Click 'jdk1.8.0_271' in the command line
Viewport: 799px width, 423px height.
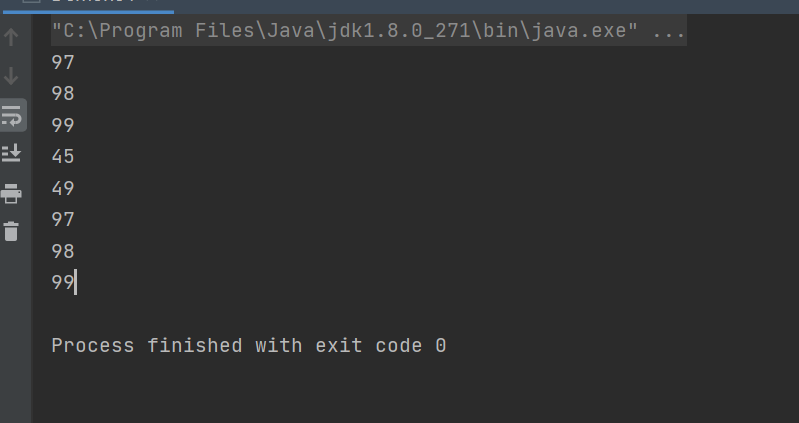(399, 31)
